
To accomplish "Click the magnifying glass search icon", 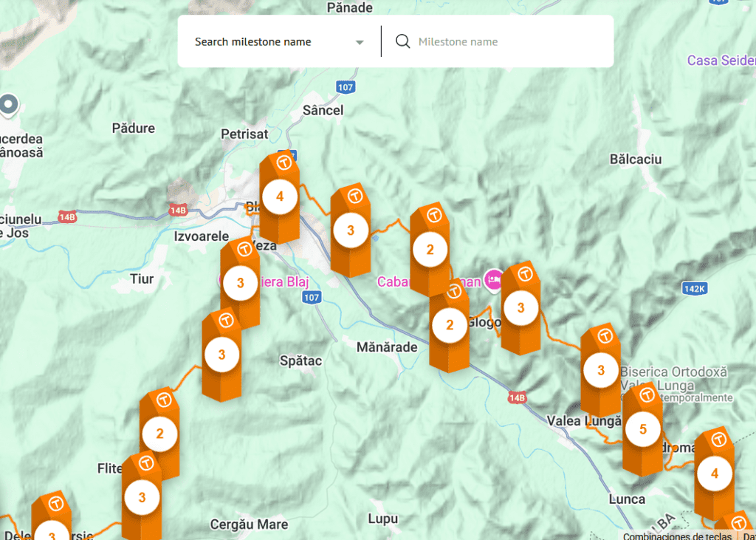I will point(402,41).
